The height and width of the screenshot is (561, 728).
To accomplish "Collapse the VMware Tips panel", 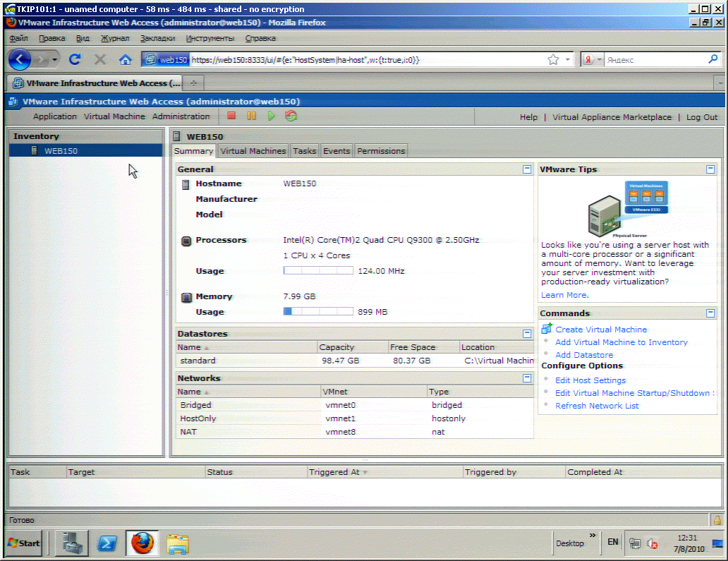I will 710,169.
